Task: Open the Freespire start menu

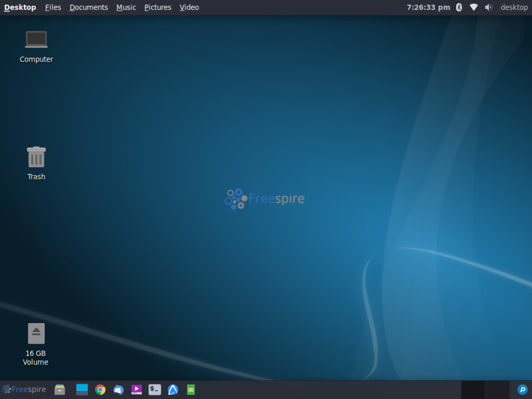Action: 24,390
